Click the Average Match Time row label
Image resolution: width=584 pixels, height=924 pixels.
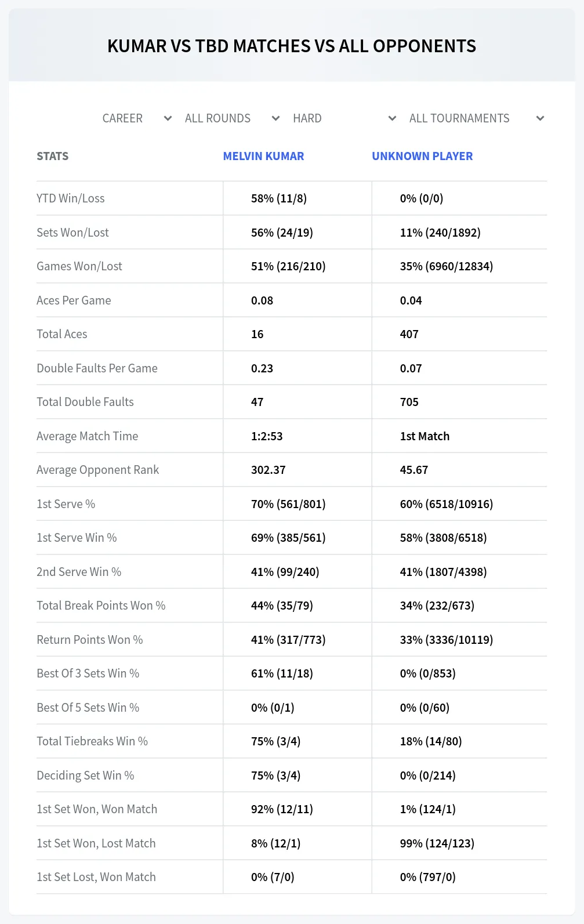pos(88,436)
